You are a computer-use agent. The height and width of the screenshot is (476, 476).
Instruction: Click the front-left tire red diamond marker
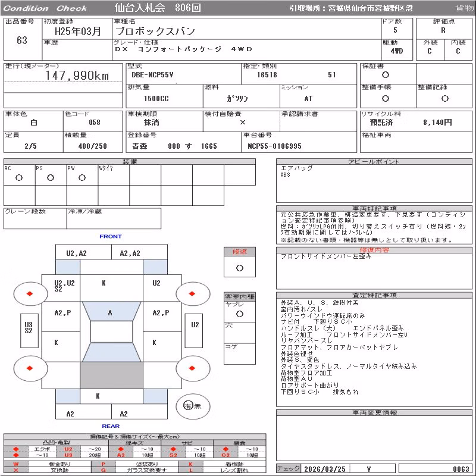(29, 293)
